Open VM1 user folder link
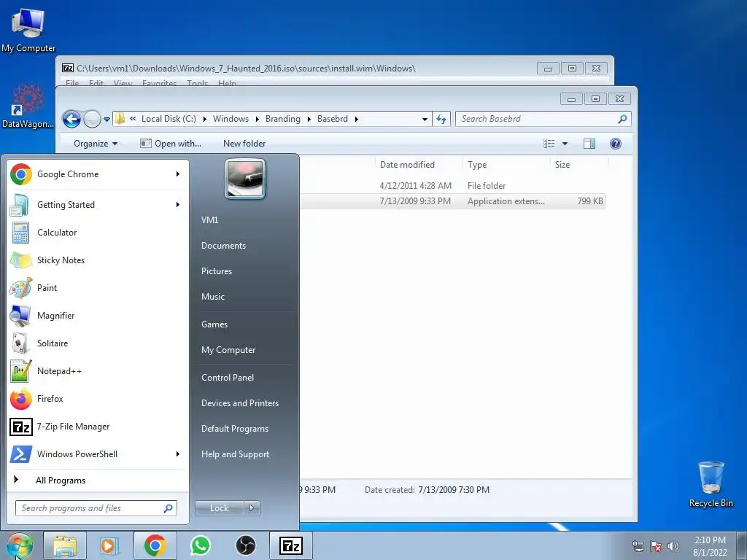Viewport: 747px width, 560px height. point(209,220)
